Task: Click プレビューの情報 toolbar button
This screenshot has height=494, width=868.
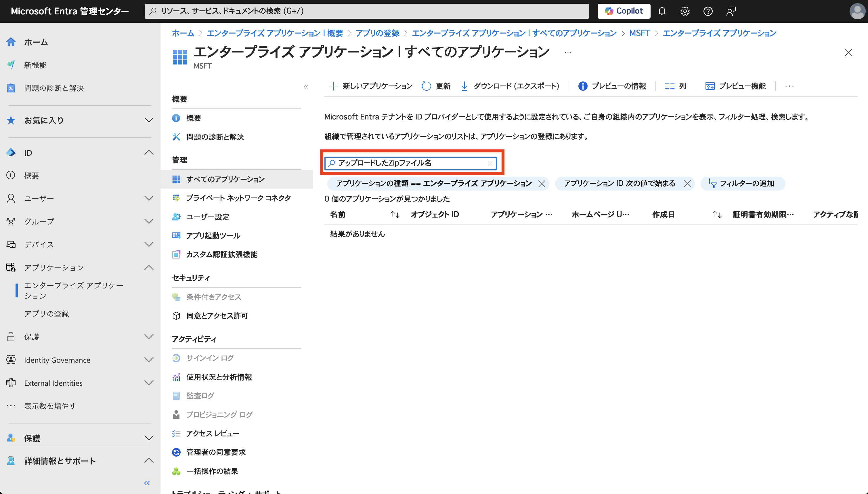Action: (x=612, y=86)
